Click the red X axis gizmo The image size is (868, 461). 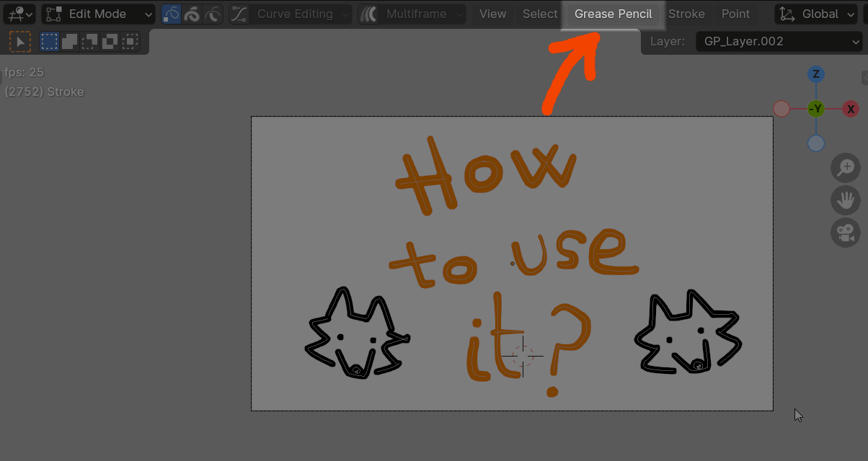pos(851,109)
